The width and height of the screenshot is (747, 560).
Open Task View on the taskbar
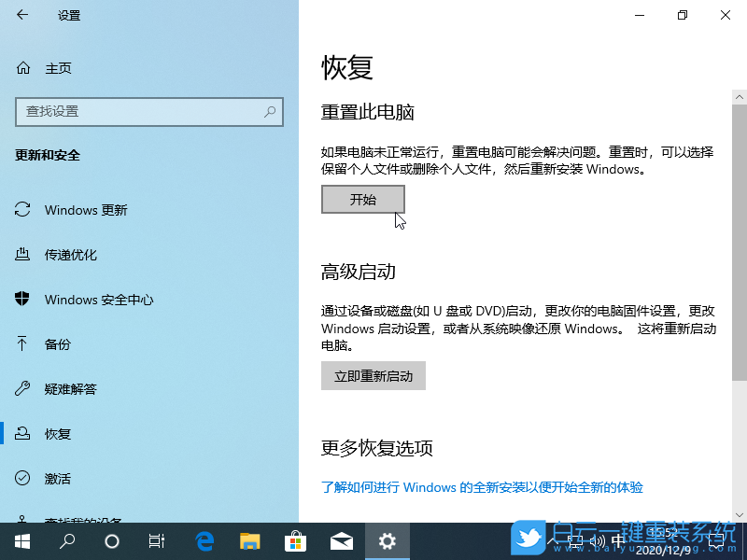click(156, 539)
